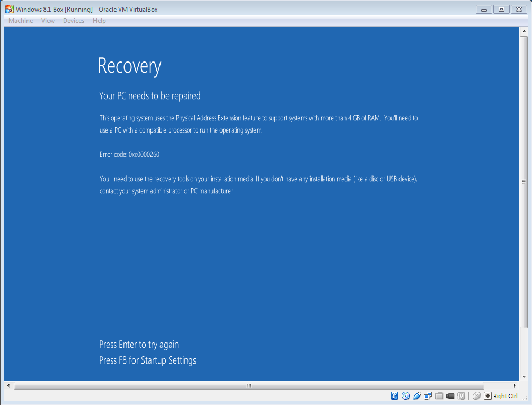This screenshot has width=532, height=405.
Task: Click the video capture camera status icon
Action: click(450, 396)
